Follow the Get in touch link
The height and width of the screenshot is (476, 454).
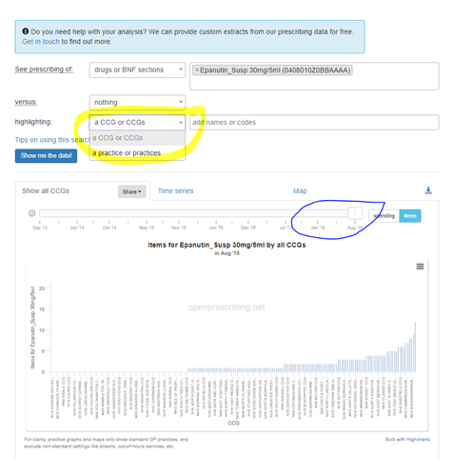(41, 42)
